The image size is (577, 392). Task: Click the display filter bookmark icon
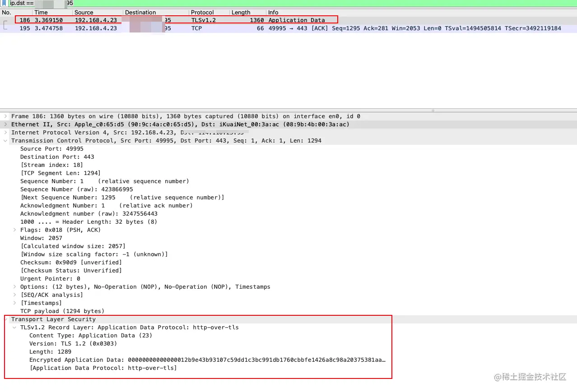point(4,3)
